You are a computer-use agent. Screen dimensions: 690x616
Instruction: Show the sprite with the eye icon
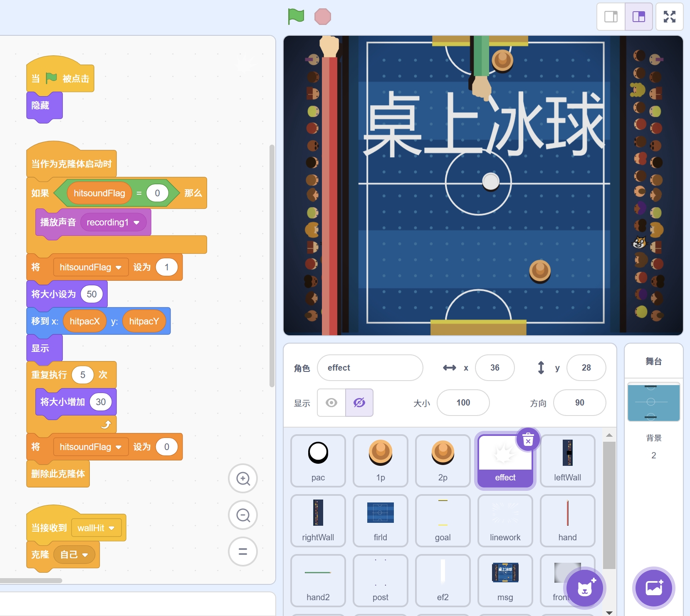[331, 403]
